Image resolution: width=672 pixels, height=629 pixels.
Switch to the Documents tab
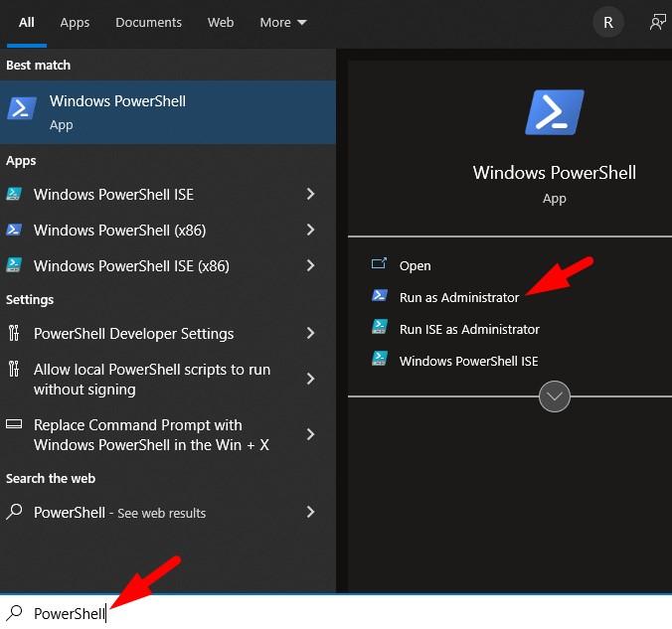tap(148, 22)
